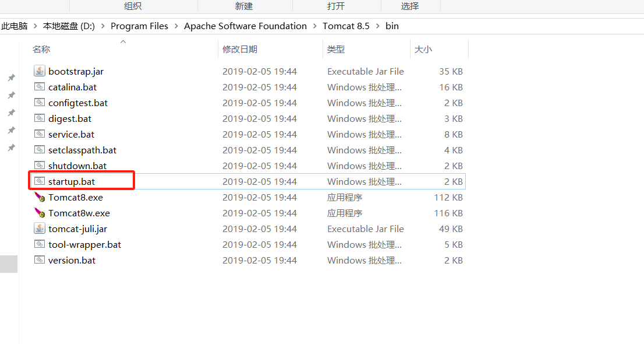Click the catalina.bat batch file icon
644x344 pixels.
[39, 87]
